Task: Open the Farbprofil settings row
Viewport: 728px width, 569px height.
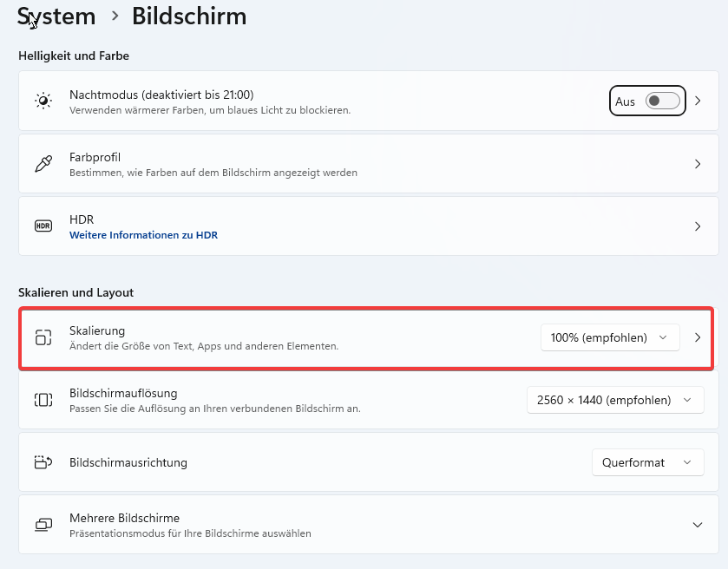Action: 369,164
